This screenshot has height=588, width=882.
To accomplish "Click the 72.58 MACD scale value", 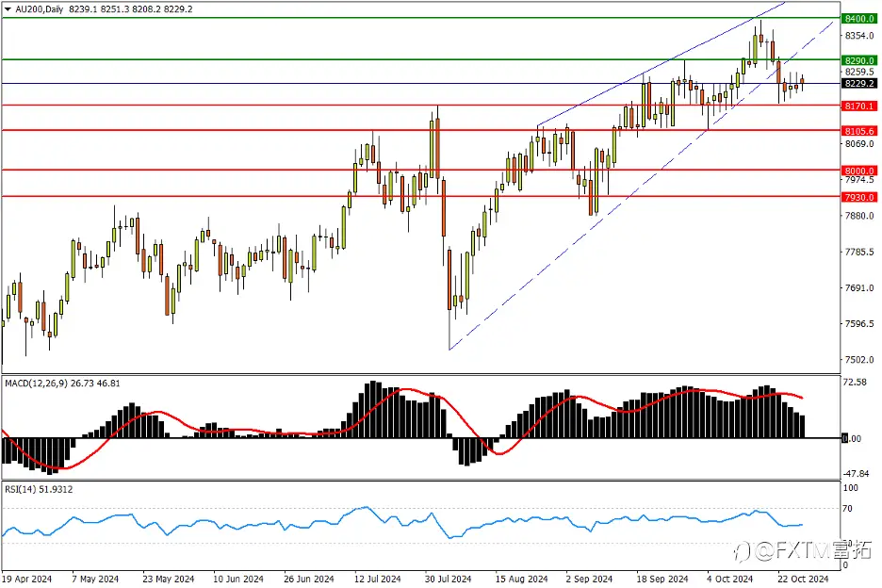I will pyautogui.click(x=856, y=382).
